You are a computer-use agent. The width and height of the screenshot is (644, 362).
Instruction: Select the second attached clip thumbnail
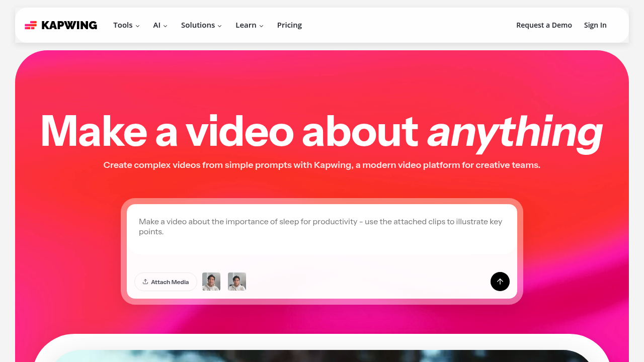click(237, 282)
